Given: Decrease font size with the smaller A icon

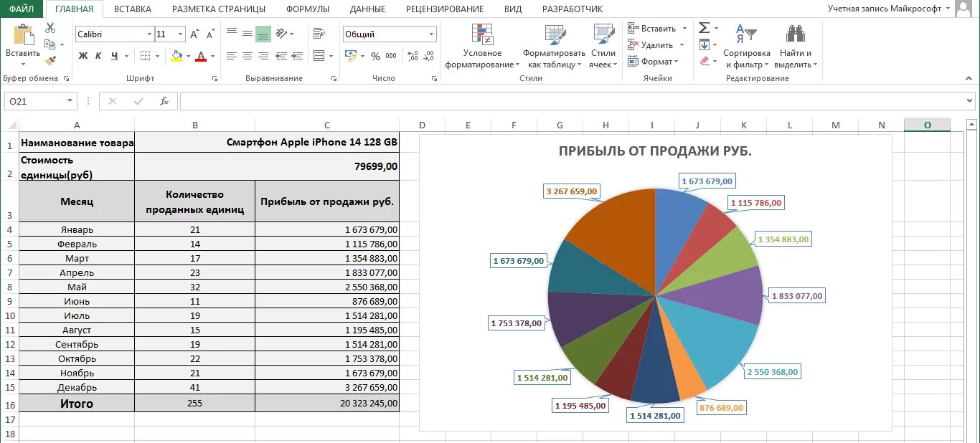Looking at the screenshot, I should [x=211, y=34].
